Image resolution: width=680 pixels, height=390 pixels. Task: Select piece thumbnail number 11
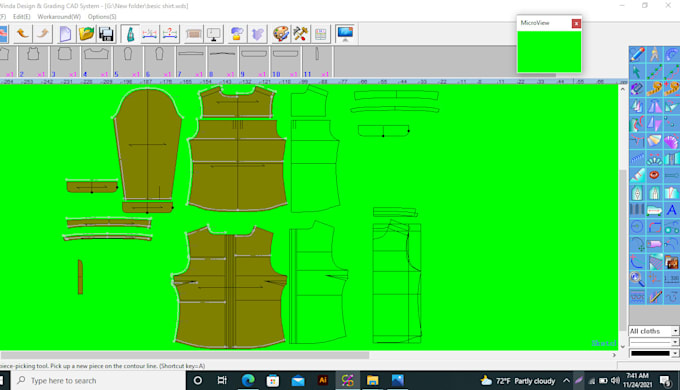tap(317, 62)
